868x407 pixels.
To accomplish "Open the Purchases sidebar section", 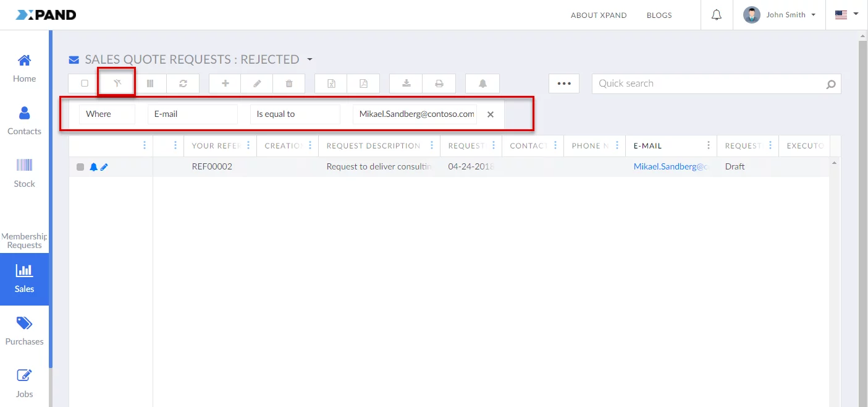I will [24, 331].
